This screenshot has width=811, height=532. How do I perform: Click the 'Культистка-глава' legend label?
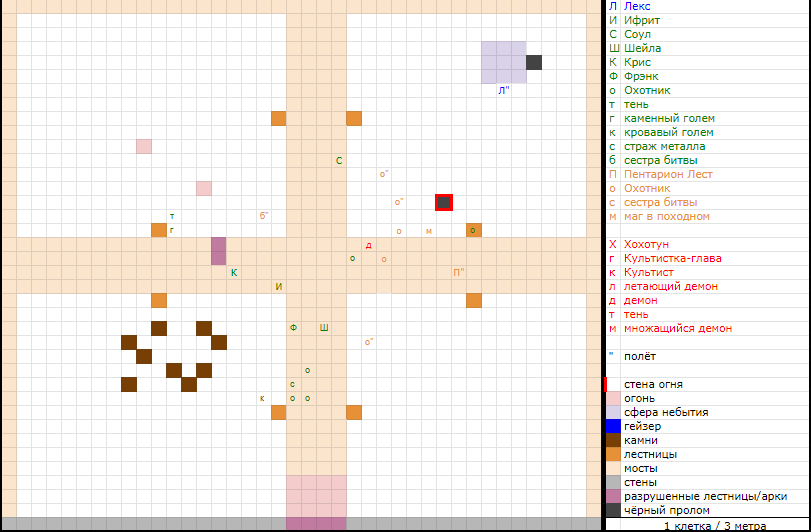click(673, 258)
